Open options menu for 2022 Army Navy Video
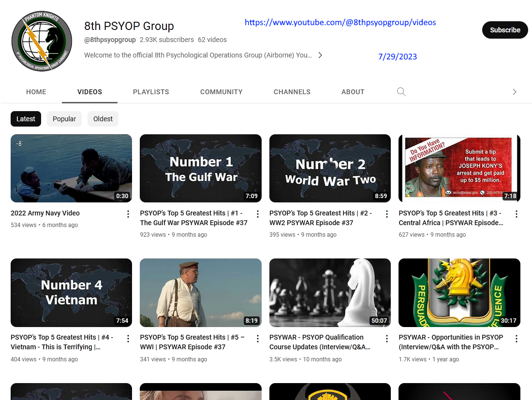The image size is (532, 400). 128,214
